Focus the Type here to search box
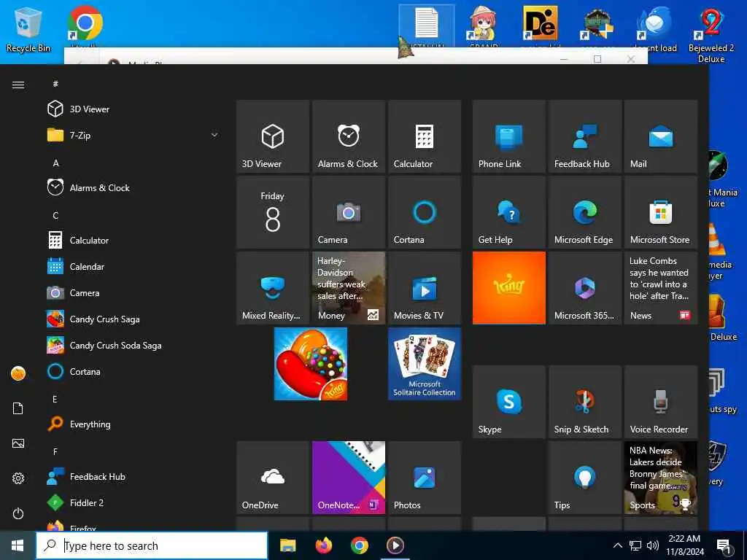The width and height of the screenshot is (747, 560). (x=152, y=545)
